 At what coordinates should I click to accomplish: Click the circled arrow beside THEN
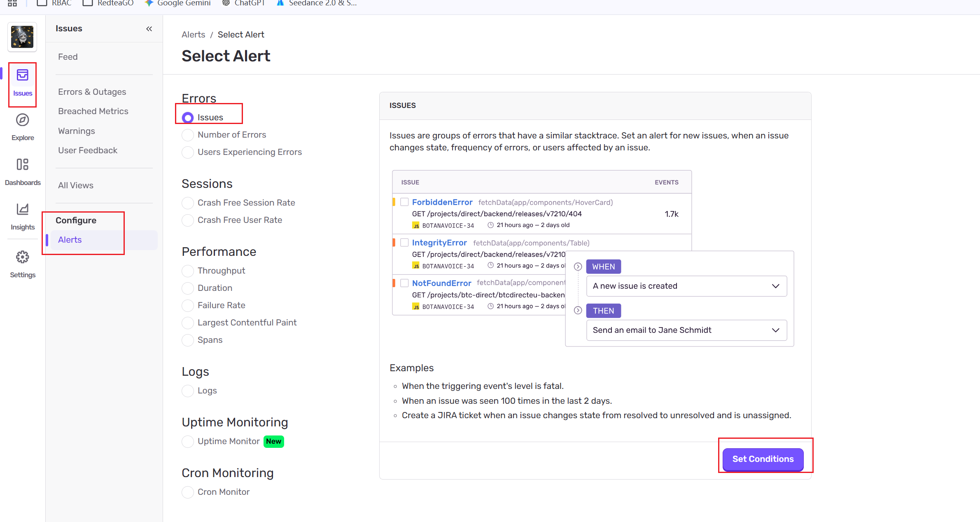(x=578, y=311)
